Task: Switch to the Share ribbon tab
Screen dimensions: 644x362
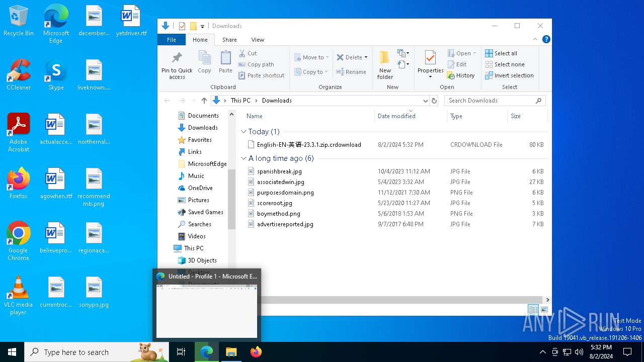Action: coord(229,40)
